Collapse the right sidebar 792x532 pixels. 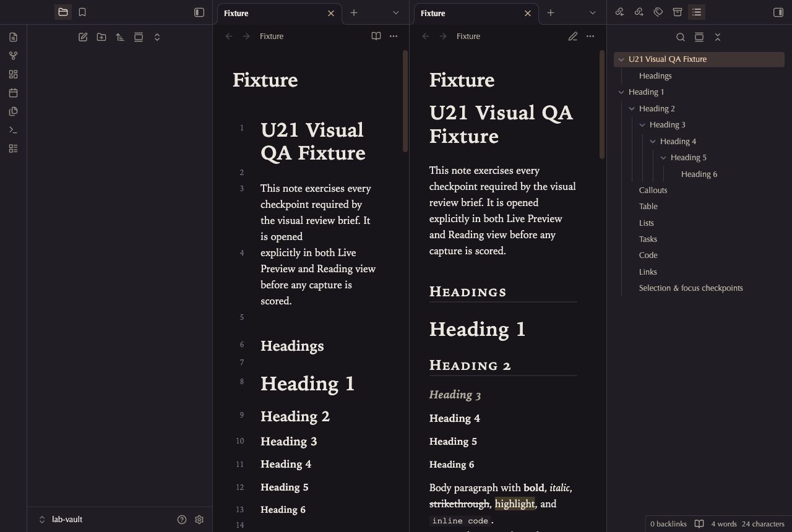coord(778,12)
